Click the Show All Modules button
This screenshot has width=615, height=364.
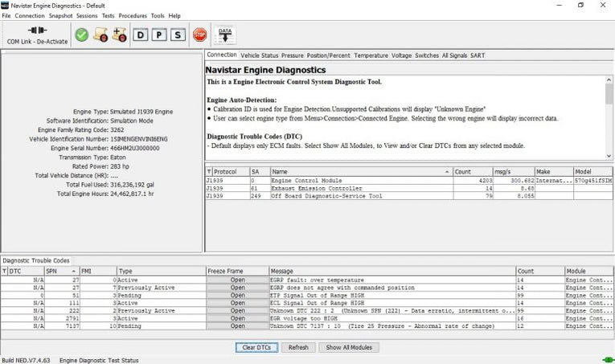pyautogui.click(x=349, y=348)
